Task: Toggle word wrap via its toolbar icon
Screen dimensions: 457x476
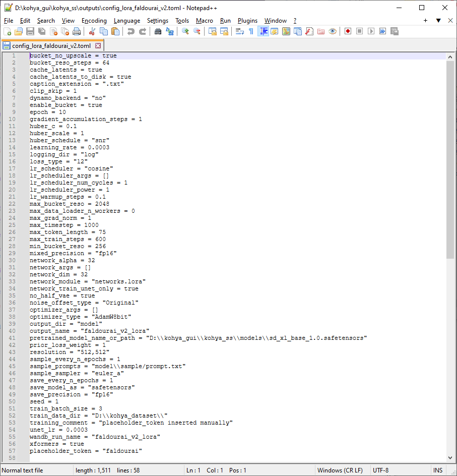Action: click(x=240, y=31)
